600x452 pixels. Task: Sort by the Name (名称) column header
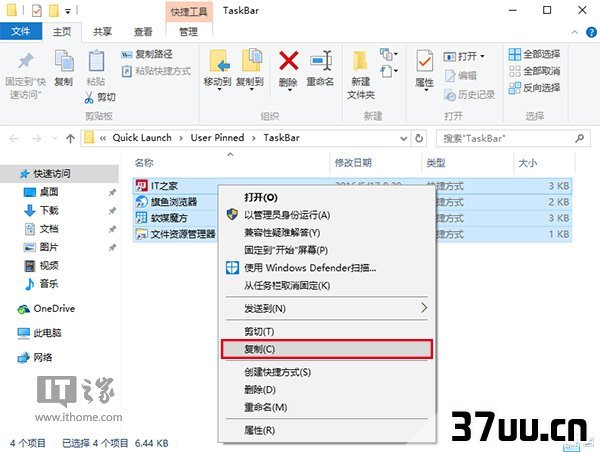coord(144,163)
